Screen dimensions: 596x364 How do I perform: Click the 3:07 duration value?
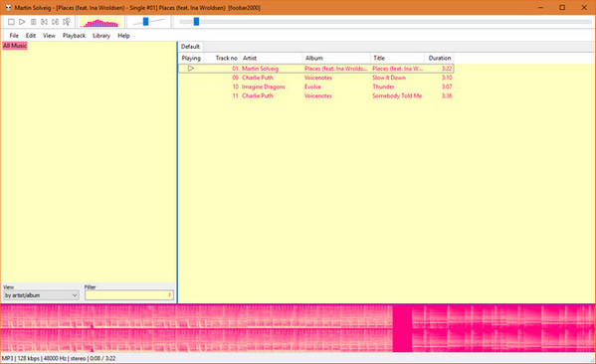coord(447,87)
